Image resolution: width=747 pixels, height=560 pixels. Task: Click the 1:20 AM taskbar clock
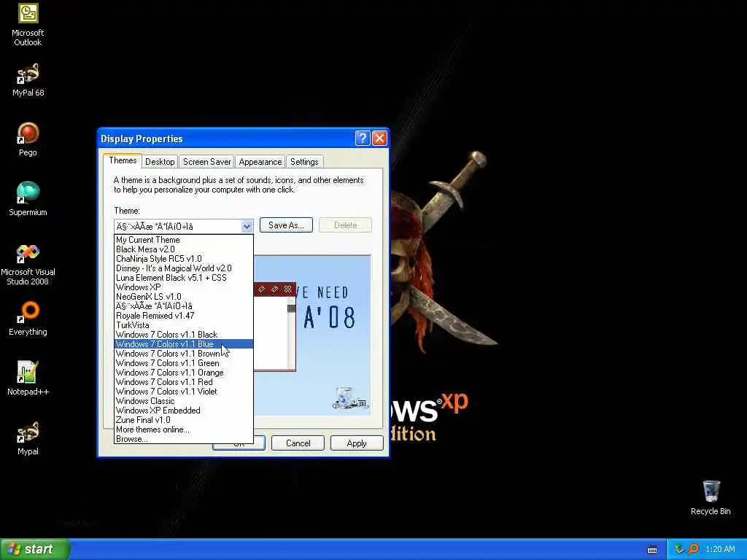click(720, 549)
